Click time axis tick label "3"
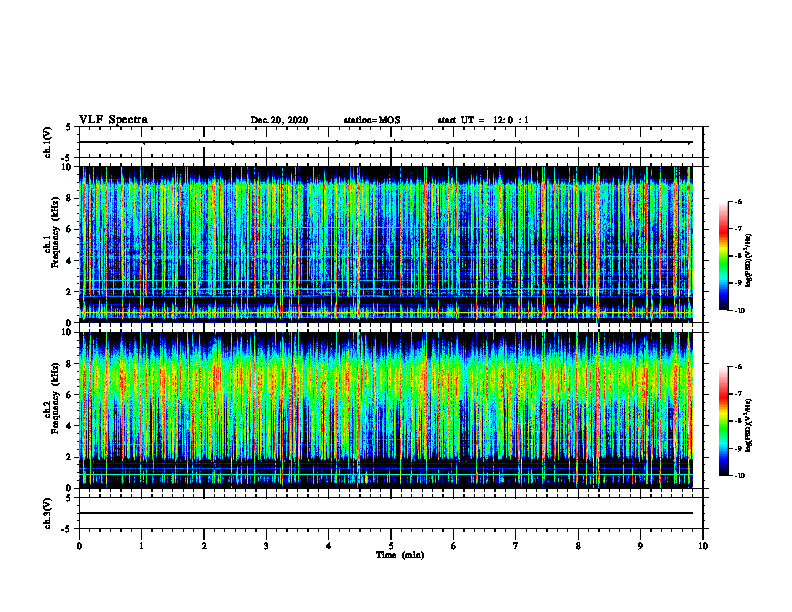 point(266,546)
